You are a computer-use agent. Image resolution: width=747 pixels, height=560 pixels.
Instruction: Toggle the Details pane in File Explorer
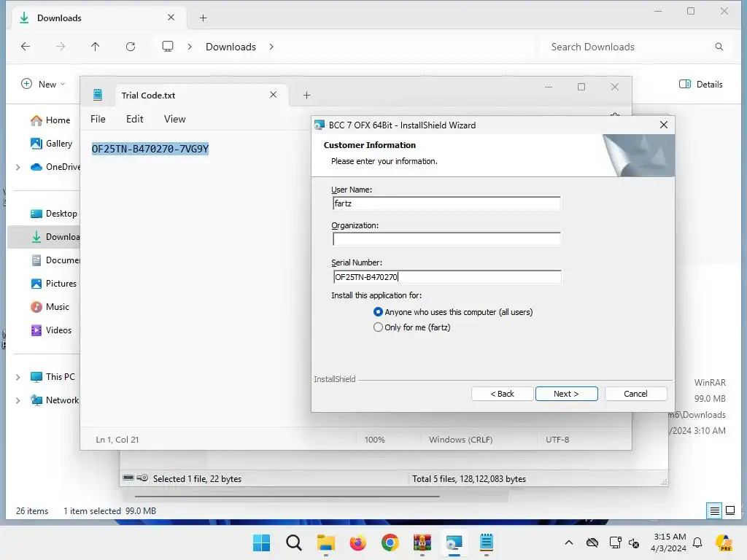coord(701,85)
